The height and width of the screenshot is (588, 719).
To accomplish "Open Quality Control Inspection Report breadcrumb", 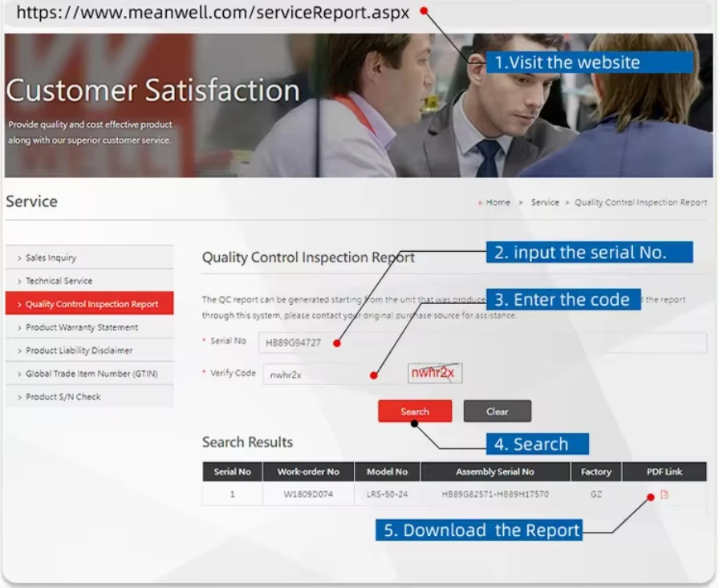I will click(640, 202).
